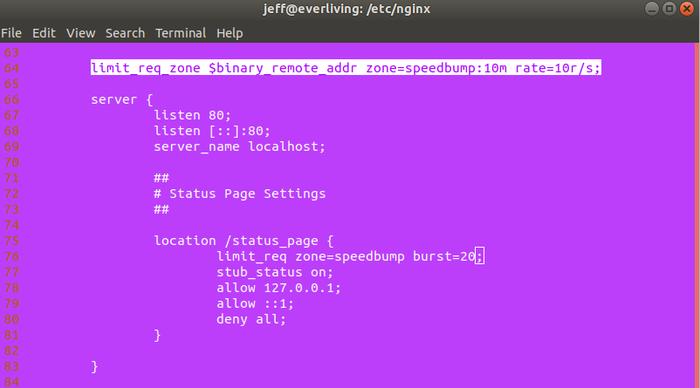
Task: Open the Search menu
Action: point(125,33)
